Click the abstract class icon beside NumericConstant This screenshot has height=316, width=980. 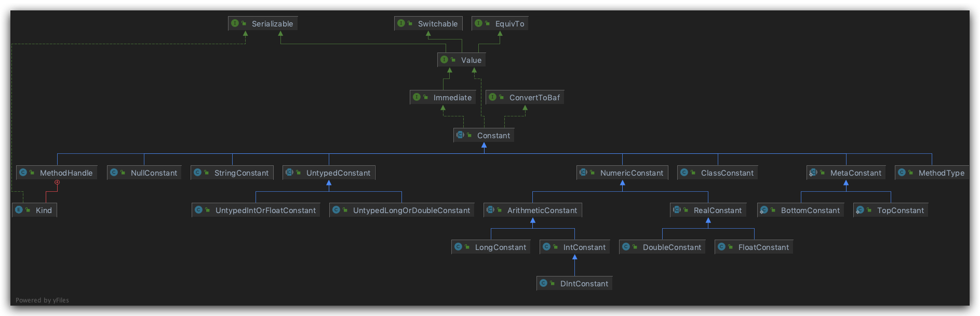click(x=583, y=173)
